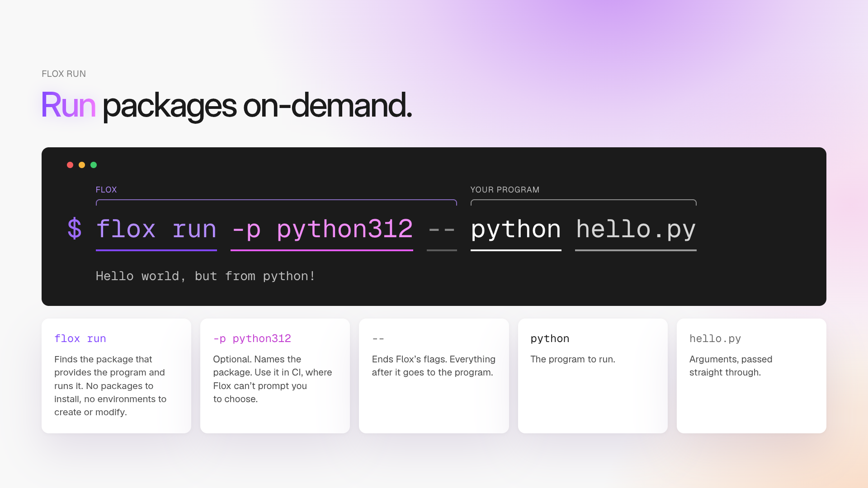
Task: Click the 'Hello world, but from python!' output
Action: coord(205,276)
